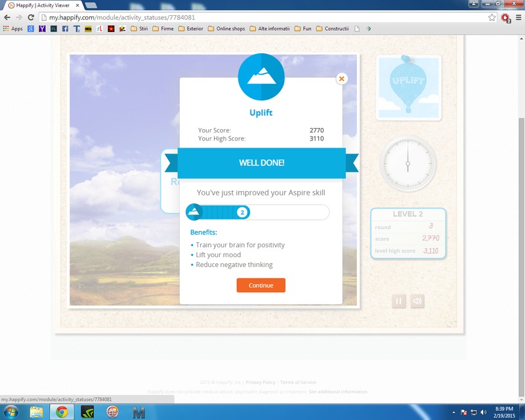
Task: Open the Action Center flag icon
Action: (464, 412)
